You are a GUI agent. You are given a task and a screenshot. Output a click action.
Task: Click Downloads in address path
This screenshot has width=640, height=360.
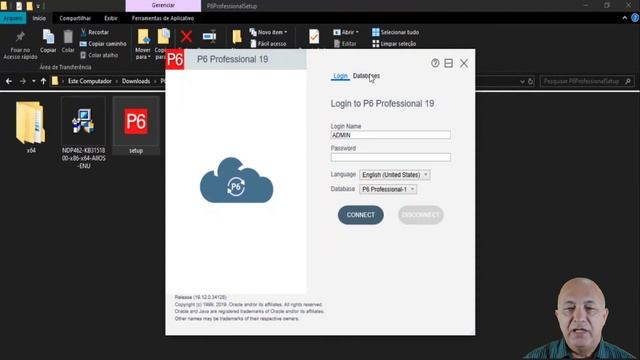tap(136, 81)
